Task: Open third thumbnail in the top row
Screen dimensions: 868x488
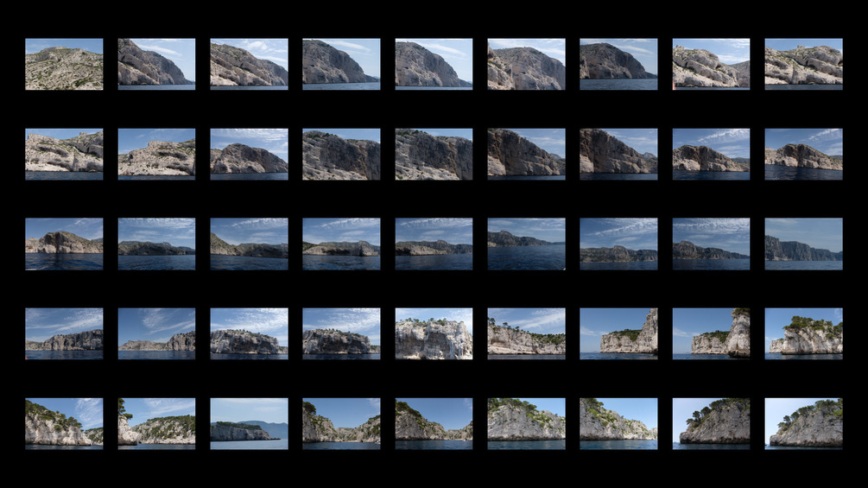Action: [x=249, y=64]
